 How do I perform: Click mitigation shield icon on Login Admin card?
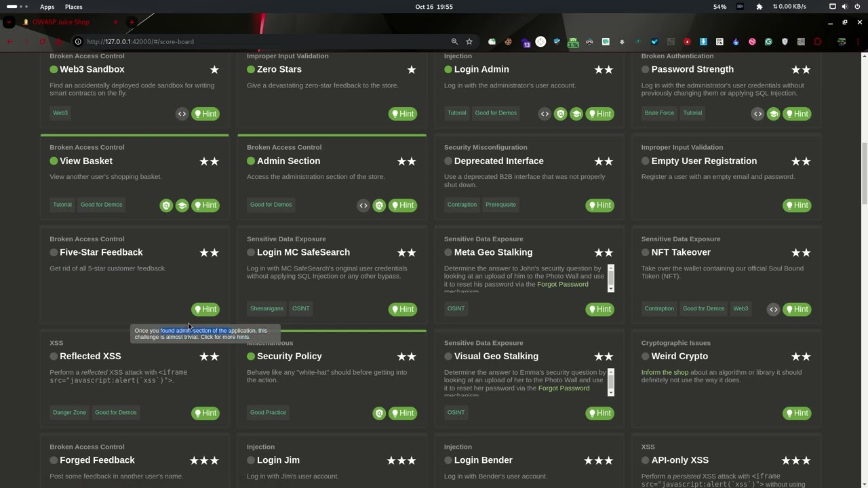pyautogui.click(x=560, y=114)
